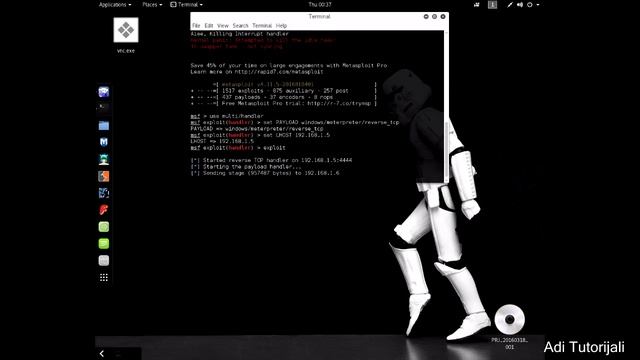This screenshot has height=360, width=640.
Task: Open Help menu in Terminal window
Action: coord(281,26)
